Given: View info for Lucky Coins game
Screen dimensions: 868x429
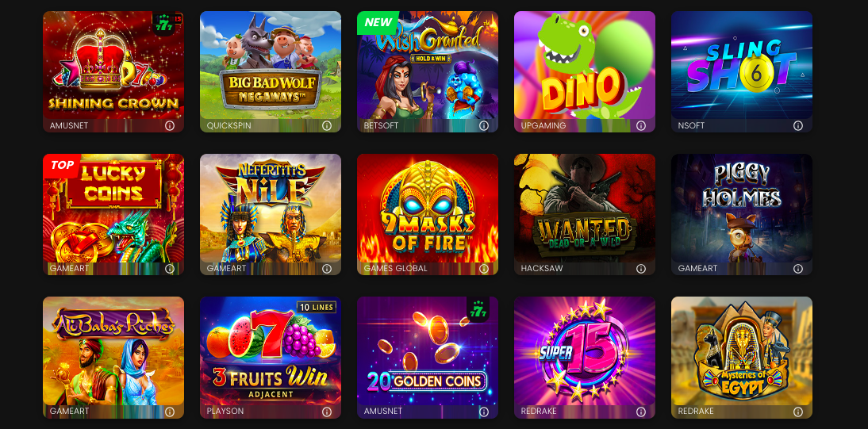Looking at the screenshot, I should 170,269.
